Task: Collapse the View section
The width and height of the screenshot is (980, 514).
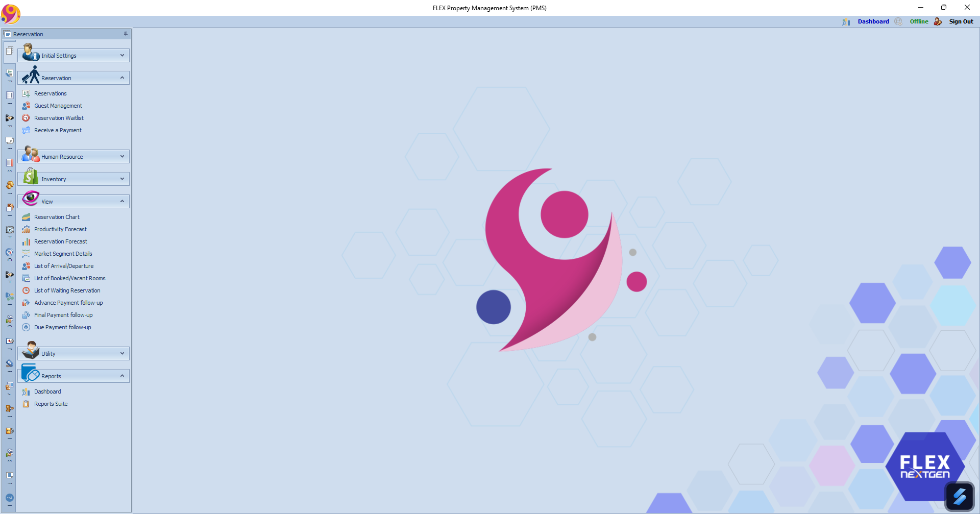Action: (x=122, y=202)
